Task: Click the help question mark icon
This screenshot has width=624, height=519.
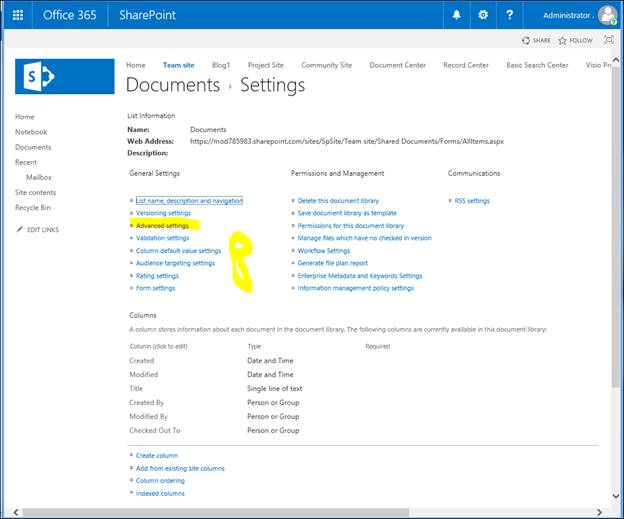Action: [510, 15]
